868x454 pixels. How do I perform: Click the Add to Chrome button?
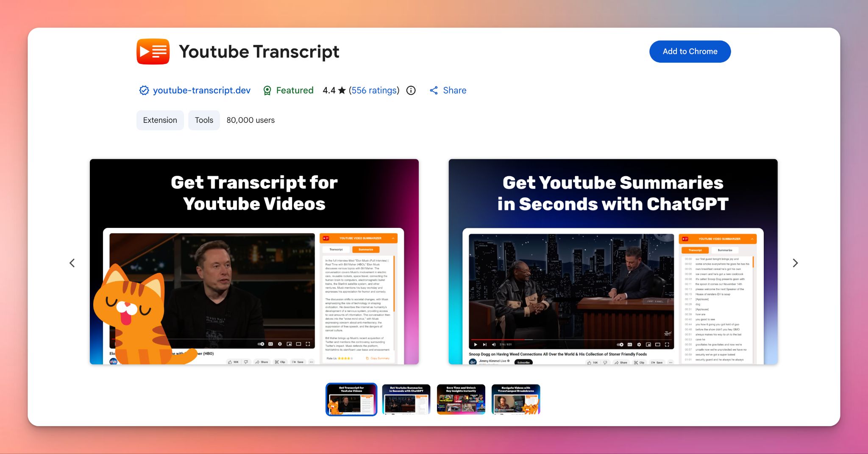click(690, 51)
